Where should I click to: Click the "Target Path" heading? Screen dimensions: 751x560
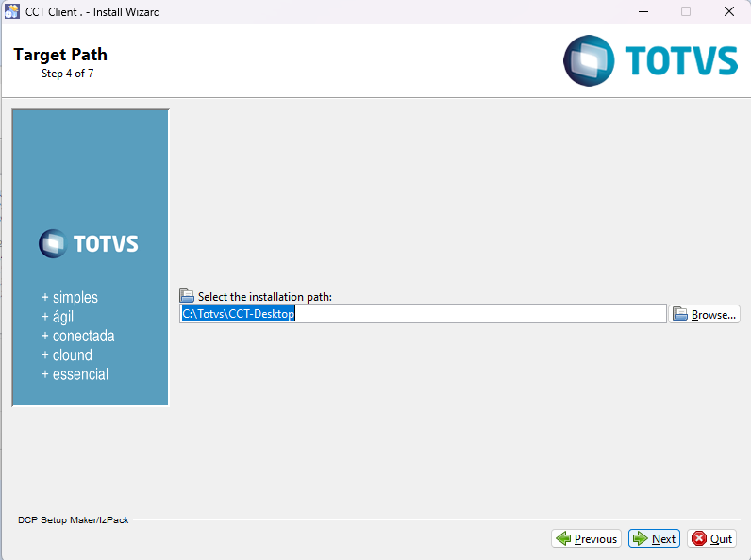click(60, 55)
